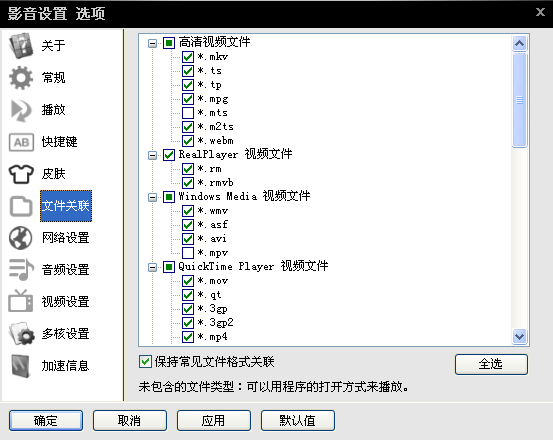This screenshot has width=553, height=440.
Task: Collapse the QuickTime Player 视频文件 group
Action: point(152,267)
